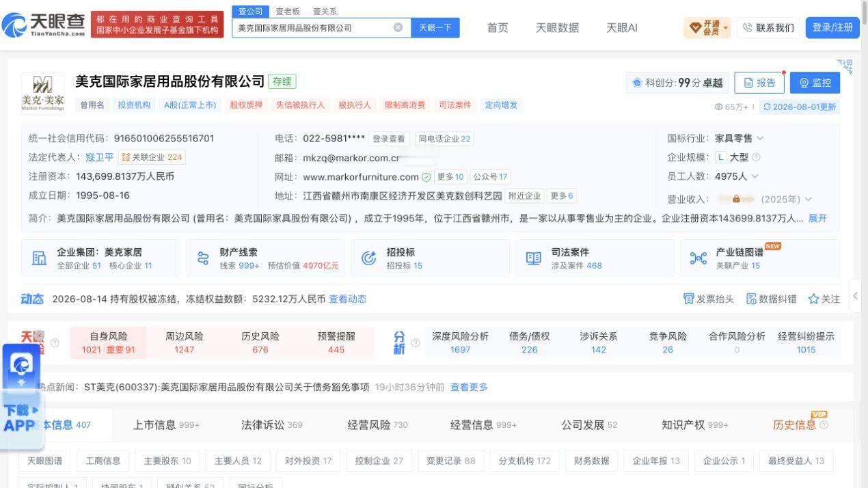Click the 关注 star icon
The height and width of the screenshot is (488, 868).
coord(813,299)
